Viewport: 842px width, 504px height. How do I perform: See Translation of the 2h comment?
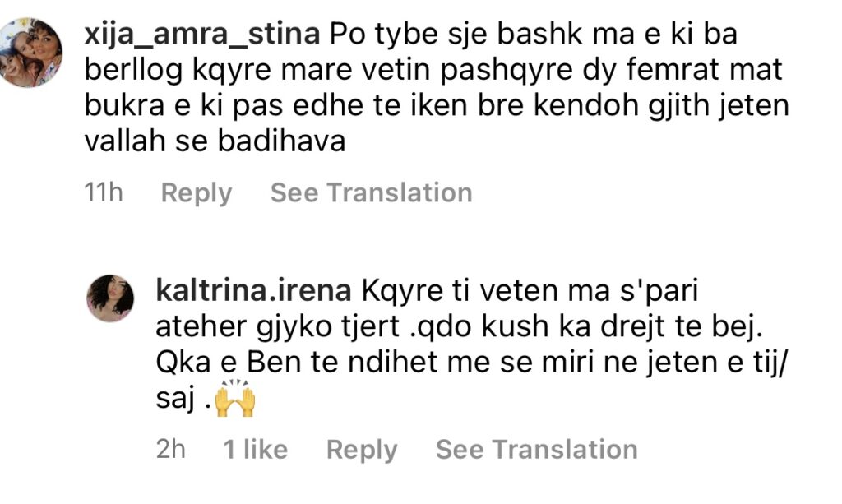(x=536, y=449)
